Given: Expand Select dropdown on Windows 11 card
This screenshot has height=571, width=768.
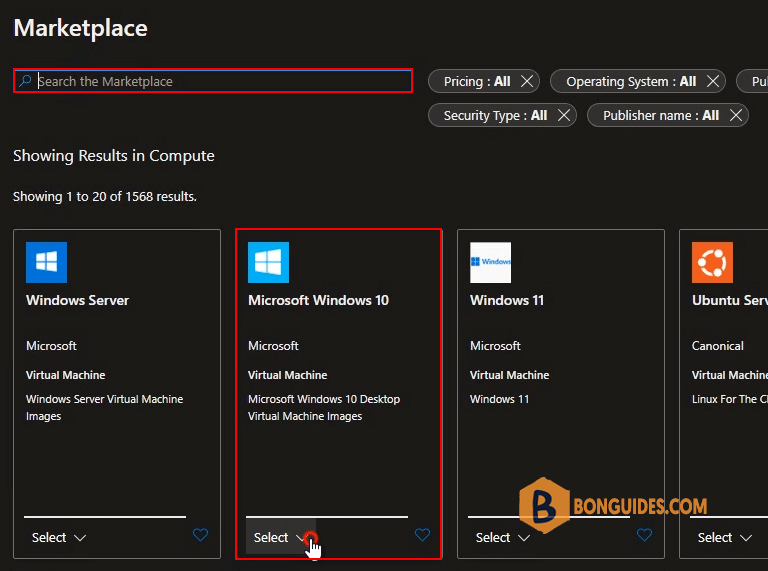Looking at the screenshot, I should [503, 537].
